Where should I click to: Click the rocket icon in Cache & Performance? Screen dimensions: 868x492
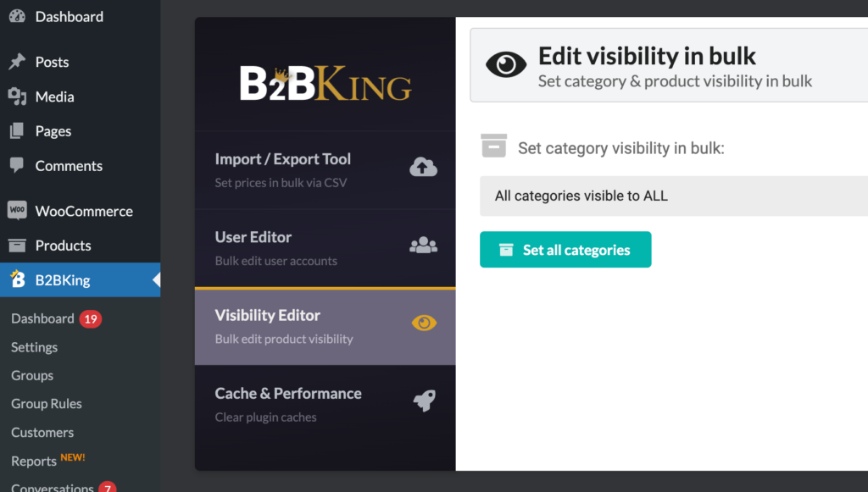coord(425,401)
